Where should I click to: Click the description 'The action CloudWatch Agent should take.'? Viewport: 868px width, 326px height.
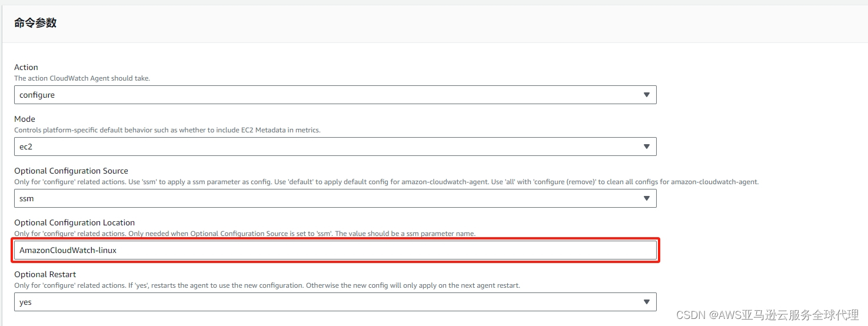point(82,78)
